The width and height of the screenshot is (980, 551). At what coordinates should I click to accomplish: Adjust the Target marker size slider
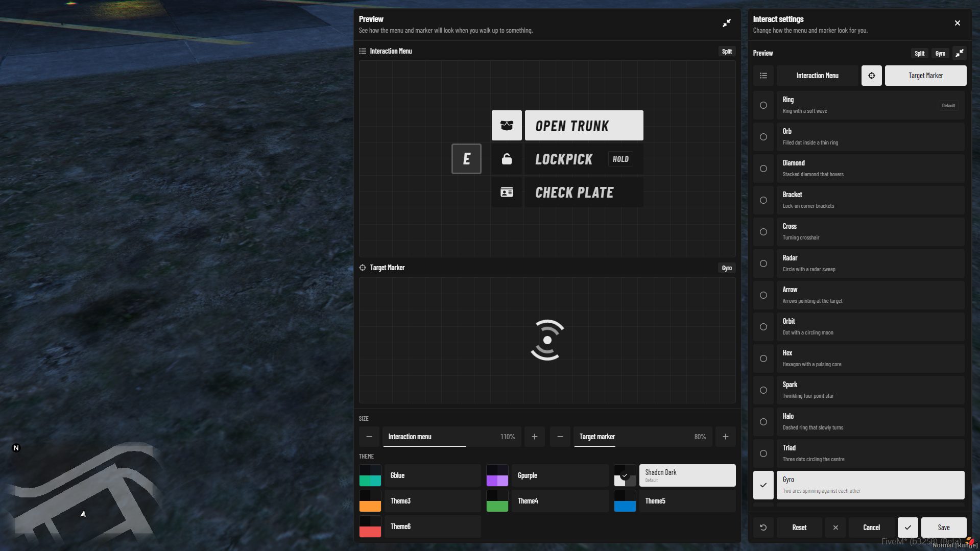coord(643,437)
